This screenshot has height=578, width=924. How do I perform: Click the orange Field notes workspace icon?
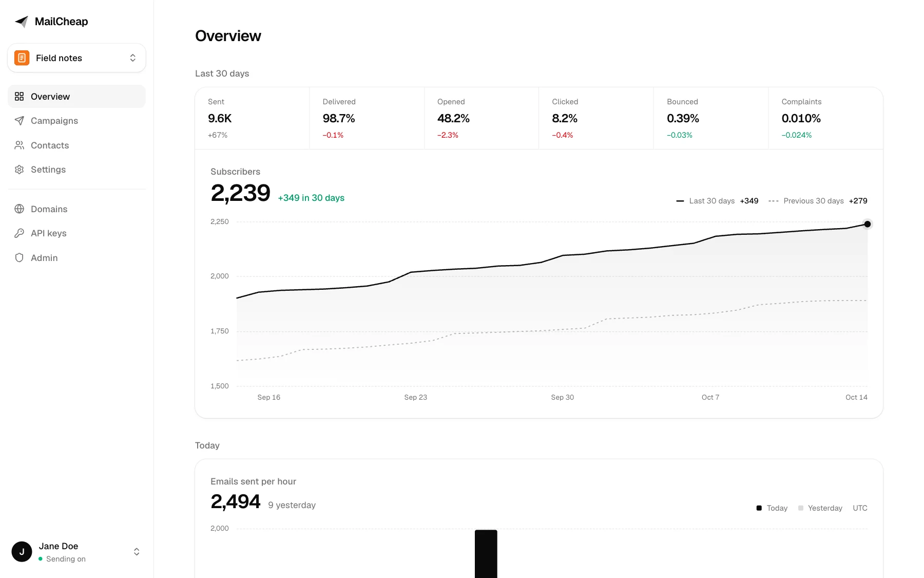(22, 58)
